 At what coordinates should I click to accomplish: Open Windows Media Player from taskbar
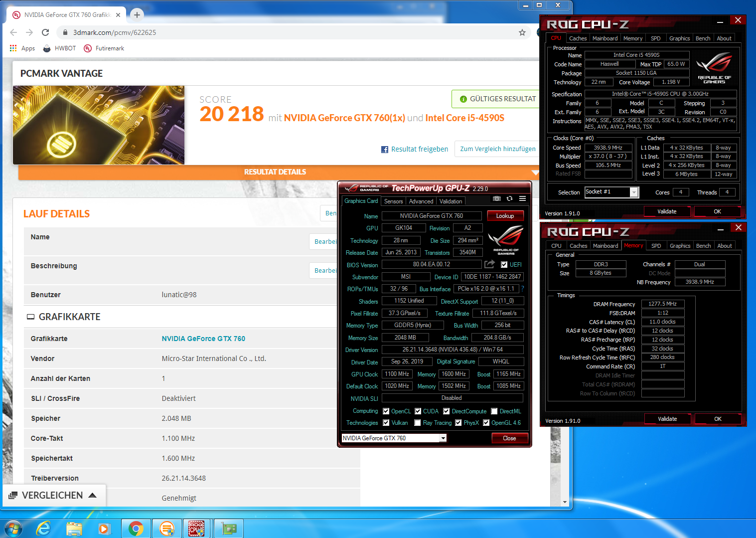click(x=104, y=528)
